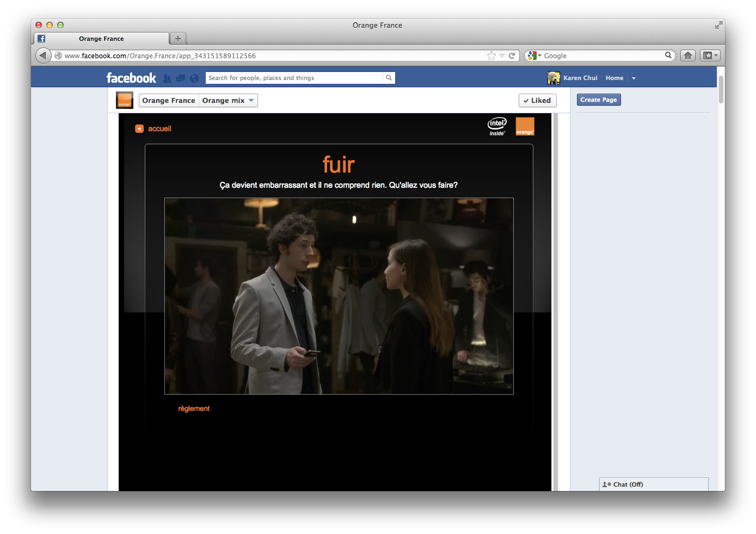The width and height of the screenshot is (756, 534).
Task: Open the règlement link
Action: pos(194,408)
